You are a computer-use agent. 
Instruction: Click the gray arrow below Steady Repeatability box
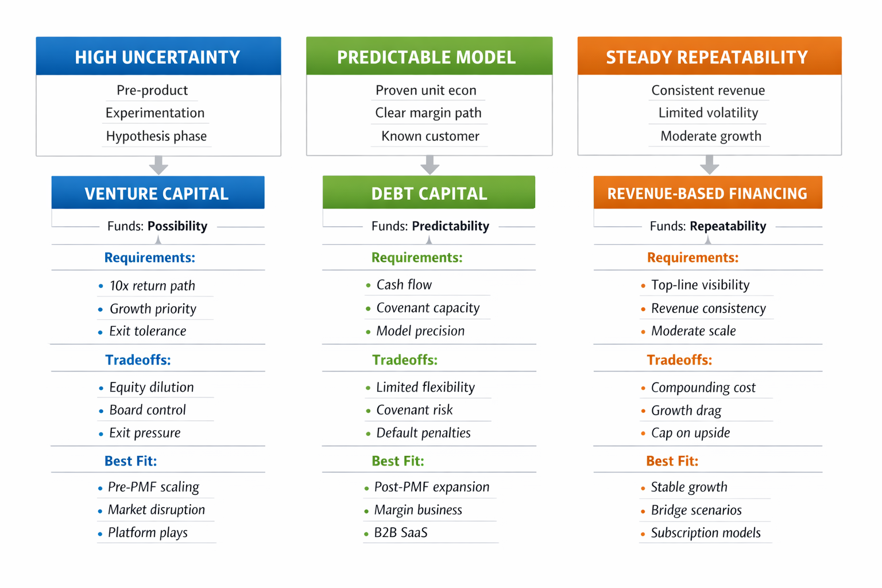point(710,165)
